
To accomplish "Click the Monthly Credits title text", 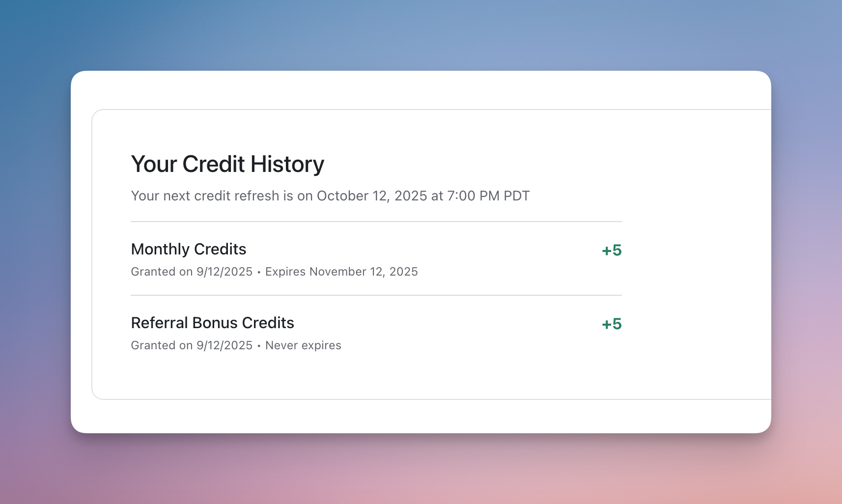I will [x=188, y=249].
